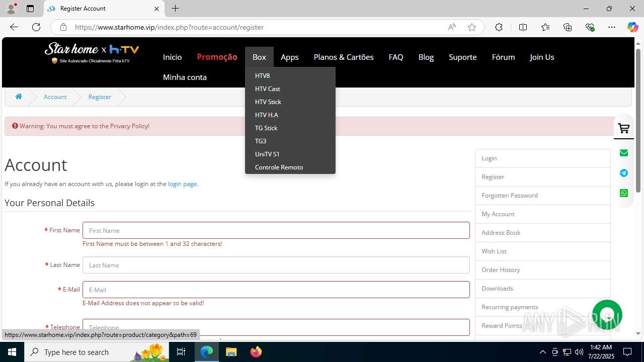This screenshot has height=362, width=644.
Task: Open FAQ menu item
Action: [x=396, y=57]
